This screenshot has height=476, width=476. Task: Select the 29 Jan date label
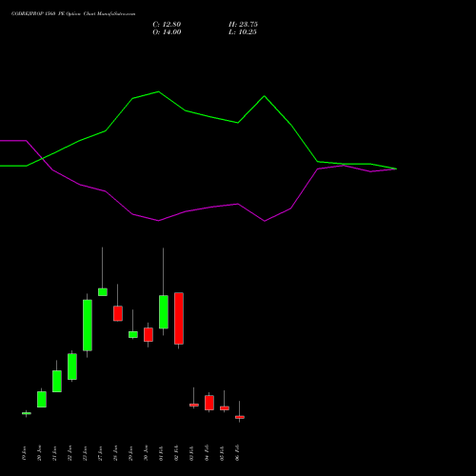(x=131, y=453)
